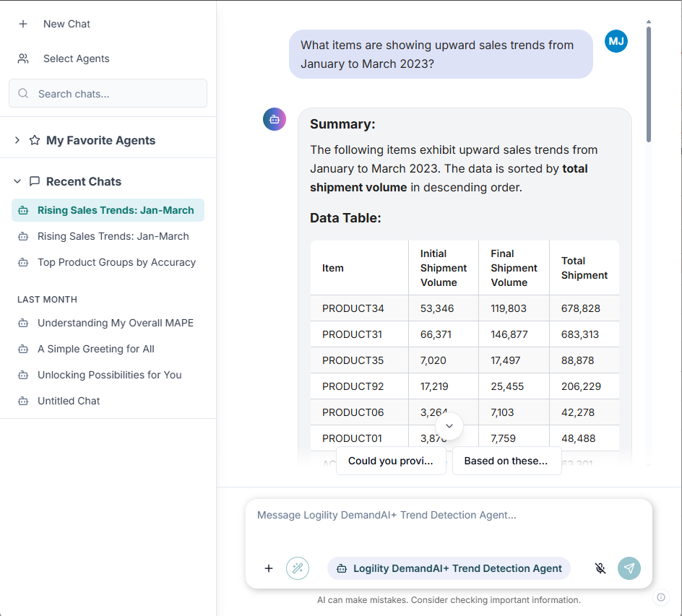Click the search magnifier icon
The image size is (682, 616).
pyautogui.click(x=24, y=93)
